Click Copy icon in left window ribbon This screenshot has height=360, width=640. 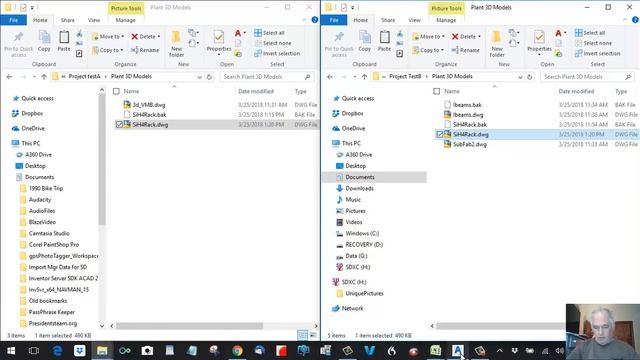(44, 41)
